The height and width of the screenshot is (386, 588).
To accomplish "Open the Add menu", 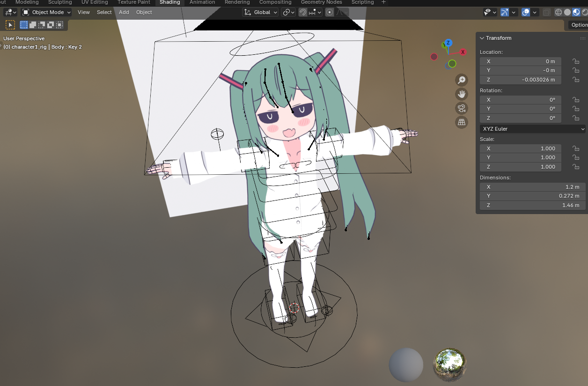I will coord(124,12).
